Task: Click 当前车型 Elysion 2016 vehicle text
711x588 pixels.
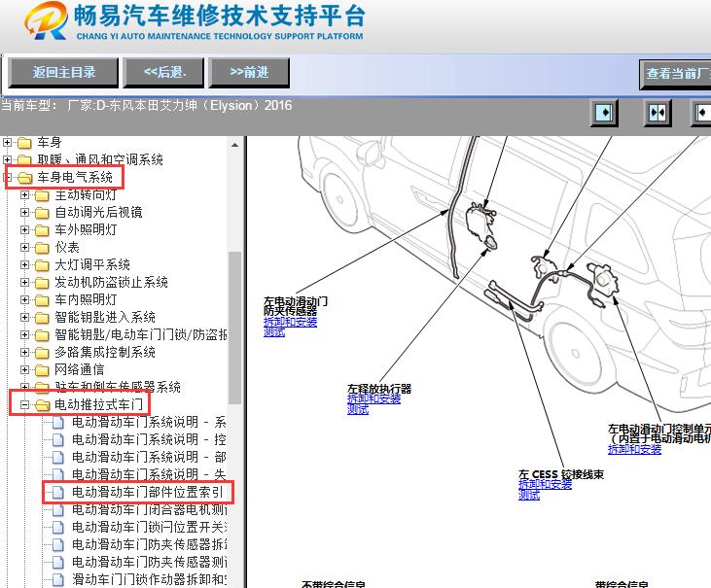Action: 147,106
